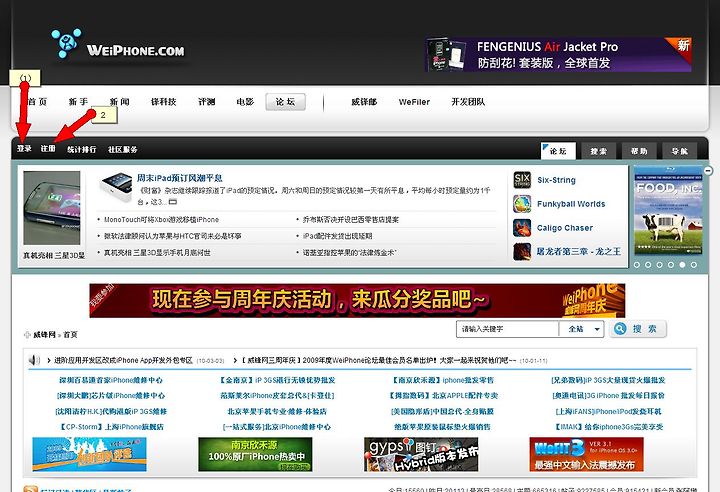Viewport: 720px width, 492px height.
Task: Click the Caligo Chaser app icon
Action: point(522,228)
